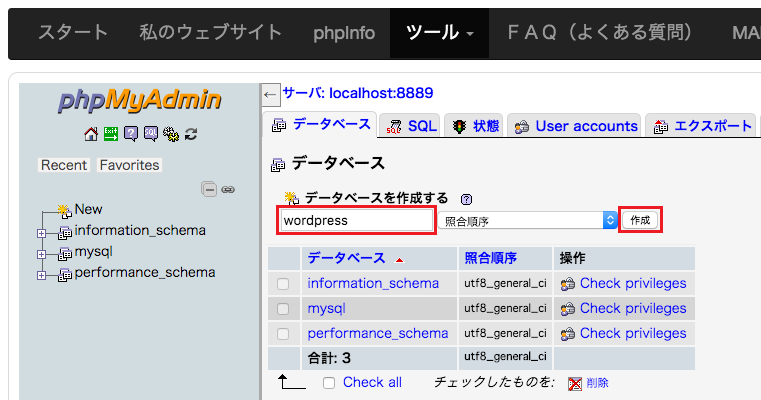Click the database name field containing wordpress
This screenshot has height=400, width=761.
tap(356, 220)
